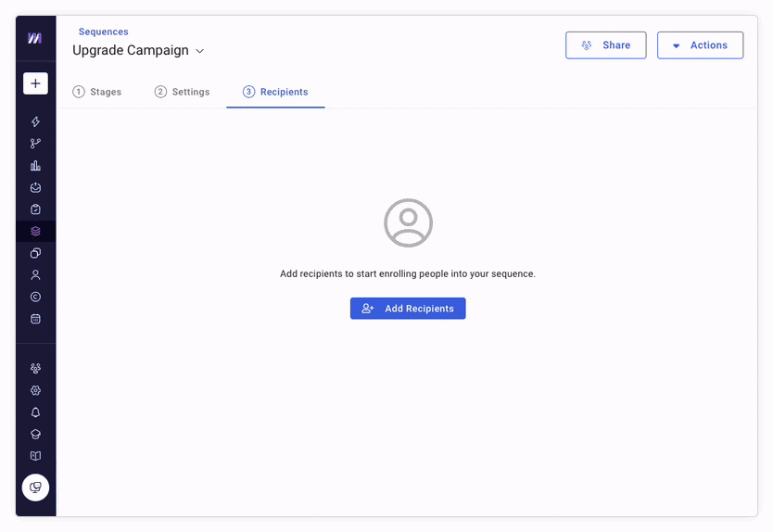The height and width of the screenshot is (532, 773).
Task: Open the bell notifications icon
Action: pyautogui.click(x=35, y=412)
